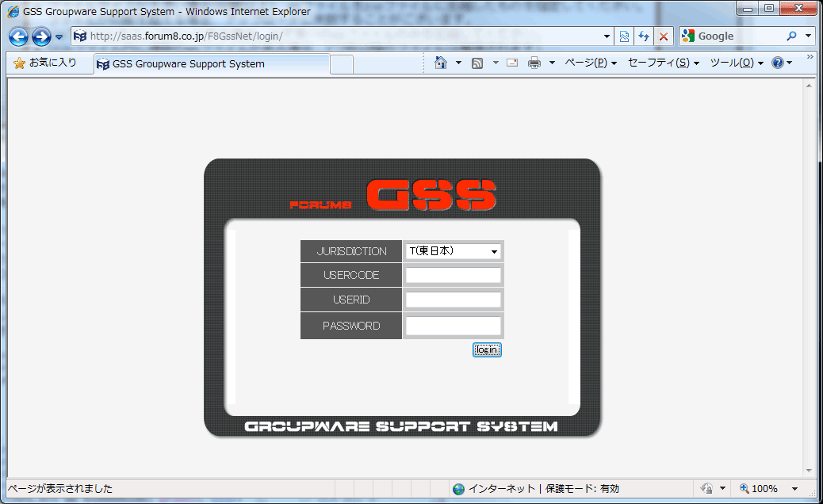
Task: Click the PASSWORD input field
Action: 453,326
